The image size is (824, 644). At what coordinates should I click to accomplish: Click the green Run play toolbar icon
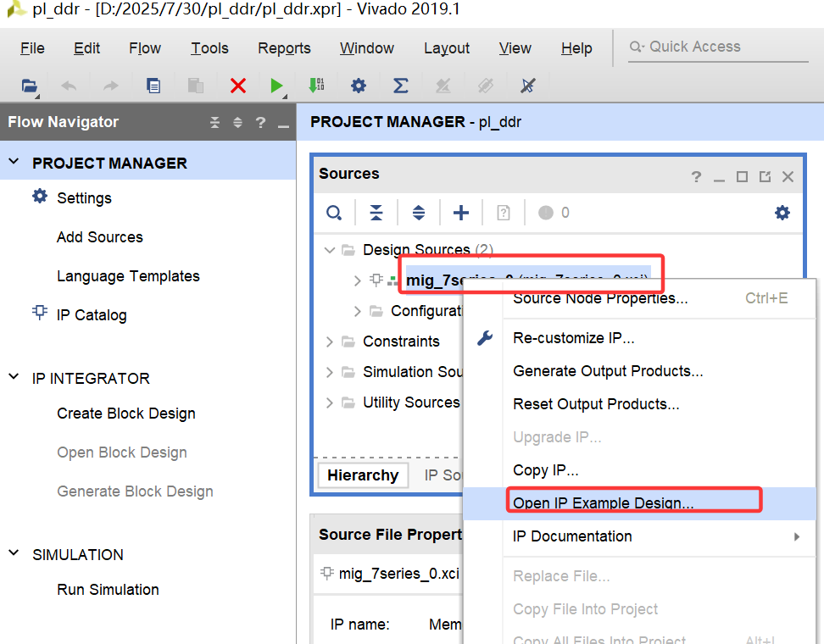(x=276, y=85)
